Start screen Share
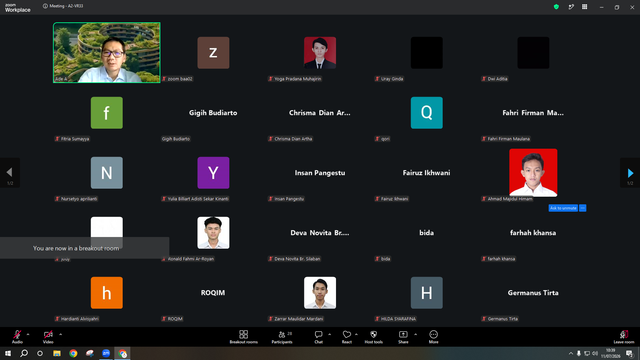The image size is (640, 360). 403,337
